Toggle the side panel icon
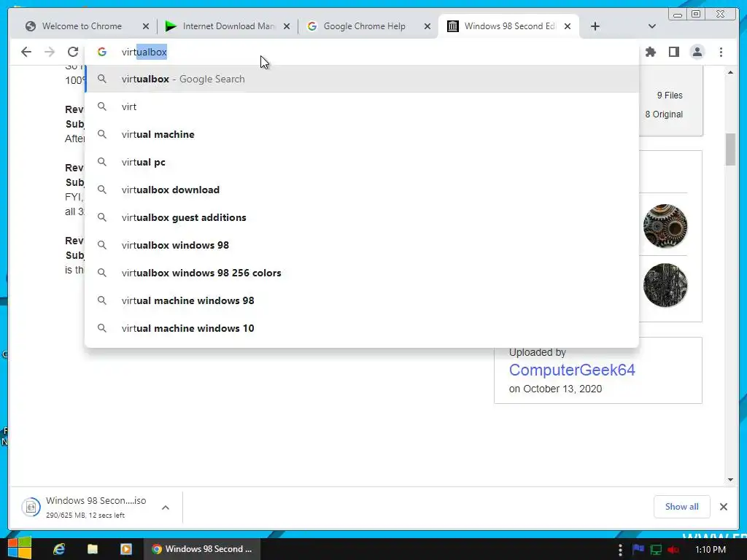Image resolution: width=747 pixels, height=560 pixels. click(673, 52)
